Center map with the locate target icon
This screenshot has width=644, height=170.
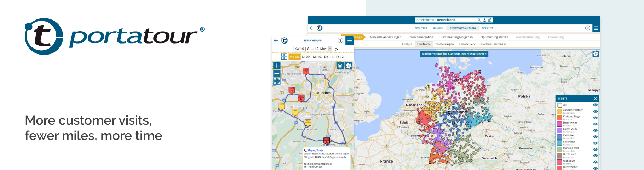[340, 66]
